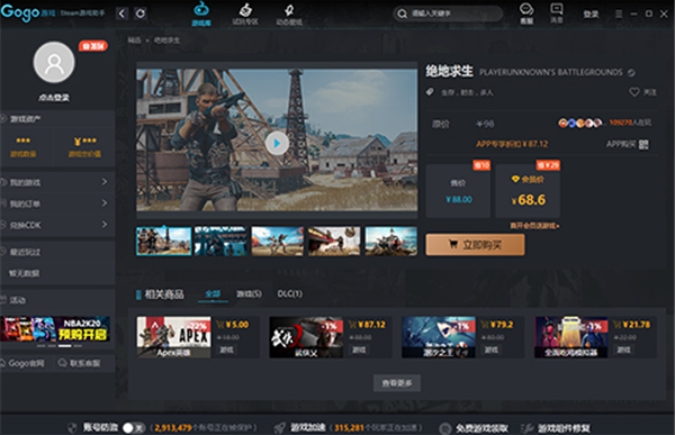Select the first banner carousel indicator
This screenshot has height=435, width=676.
(x=41, y=346)
